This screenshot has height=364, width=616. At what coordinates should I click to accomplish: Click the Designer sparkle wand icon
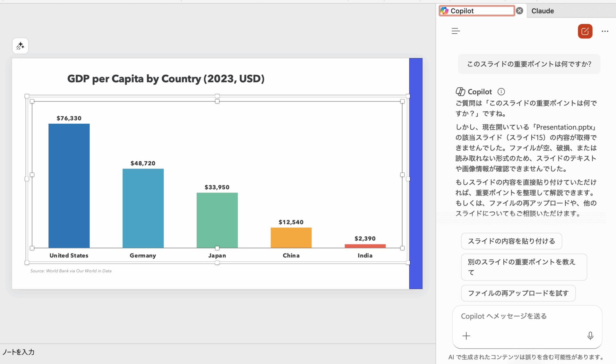[x=20, y=46]
